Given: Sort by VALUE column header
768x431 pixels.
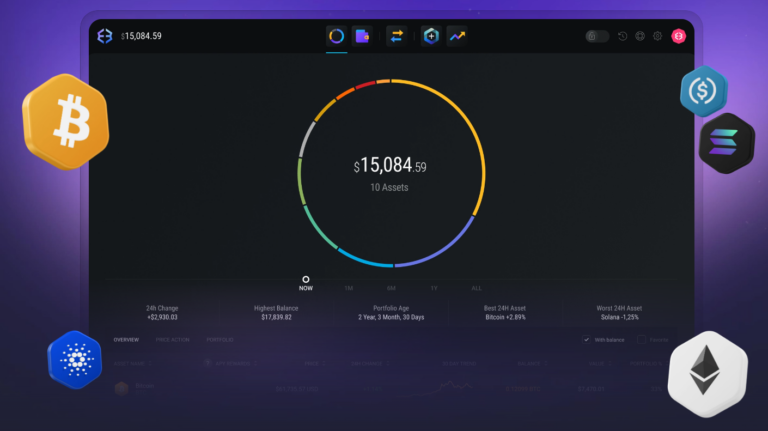Looking at the screenshot, I should 600,363.
